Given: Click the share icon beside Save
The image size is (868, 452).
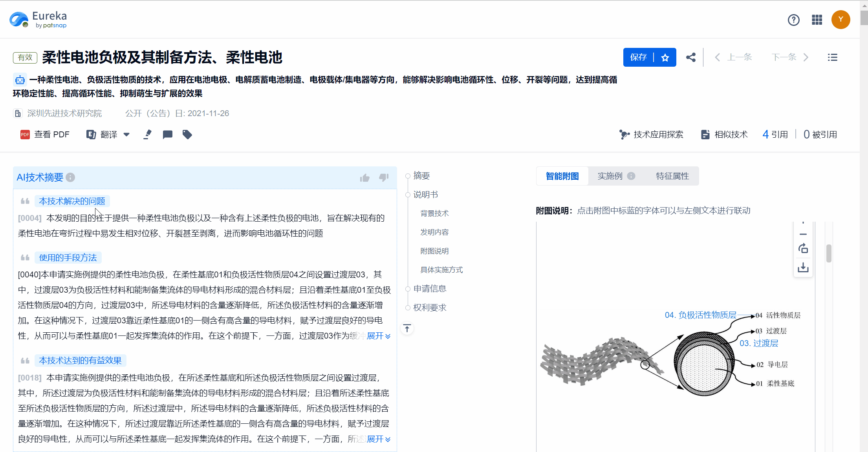Looking at the screenshot, I should click(691, 57).
